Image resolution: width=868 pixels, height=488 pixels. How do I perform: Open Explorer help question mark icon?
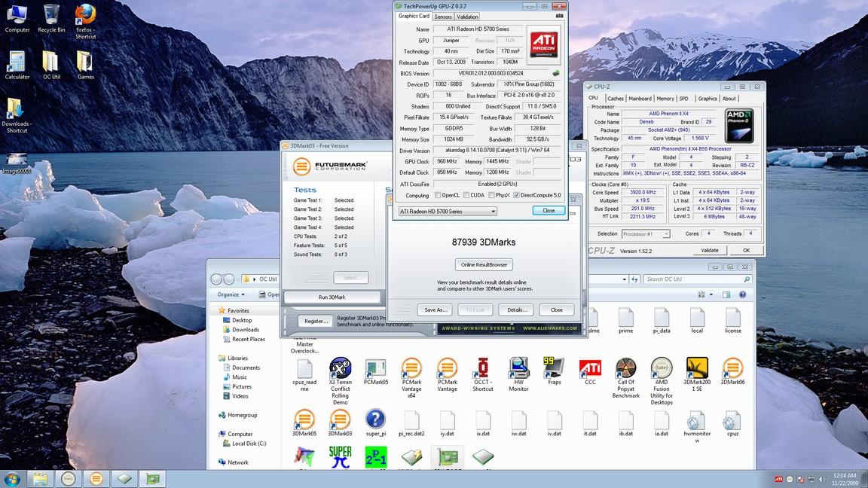(x=742, y=294)
